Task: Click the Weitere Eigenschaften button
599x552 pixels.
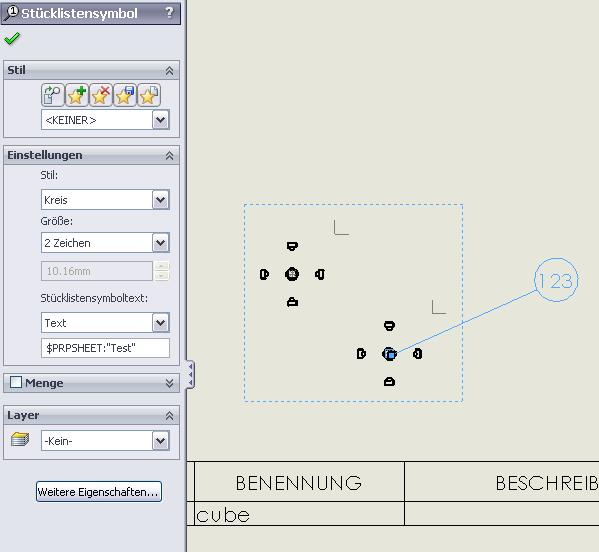Action: (x=99, y=492)
